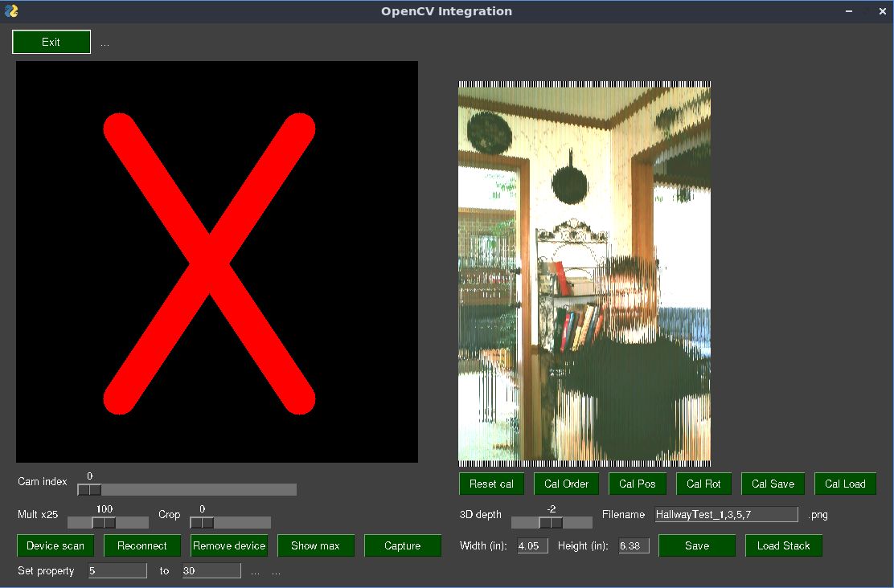Click the Show max button
The width and height of the screenshot is (894, 588).
pyautogui.click(x=315, y=545)
